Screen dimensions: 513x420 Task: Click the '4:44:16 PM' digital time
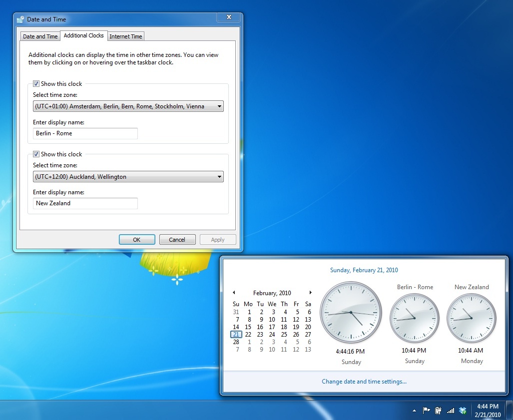[350, 351]
